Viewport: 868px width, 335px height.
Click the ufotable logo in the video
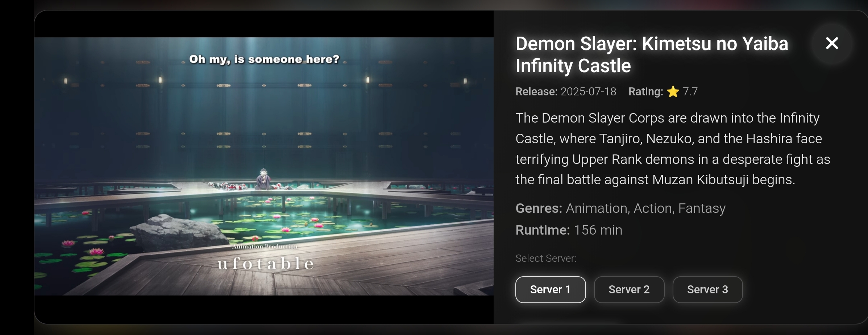coord(266,264)
